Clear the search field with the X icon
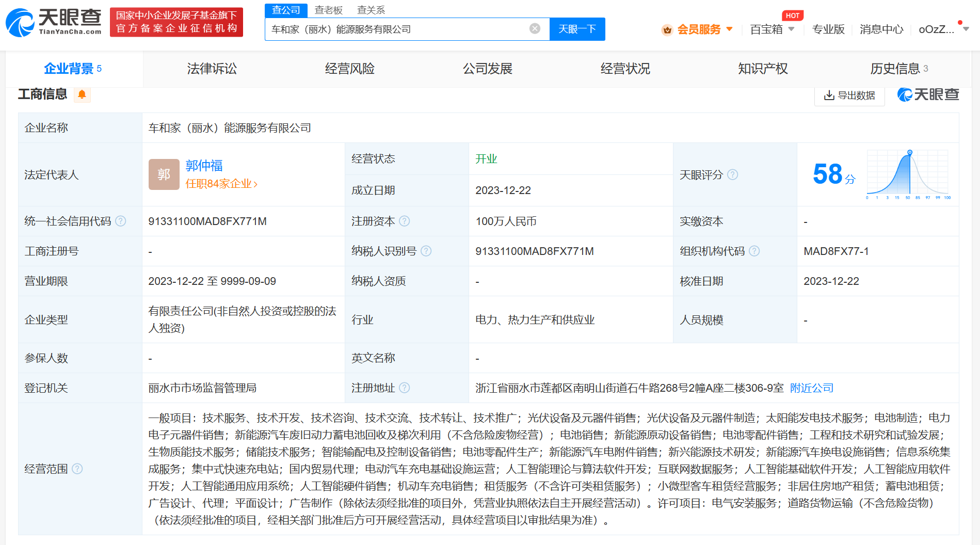 click(535, 29)
